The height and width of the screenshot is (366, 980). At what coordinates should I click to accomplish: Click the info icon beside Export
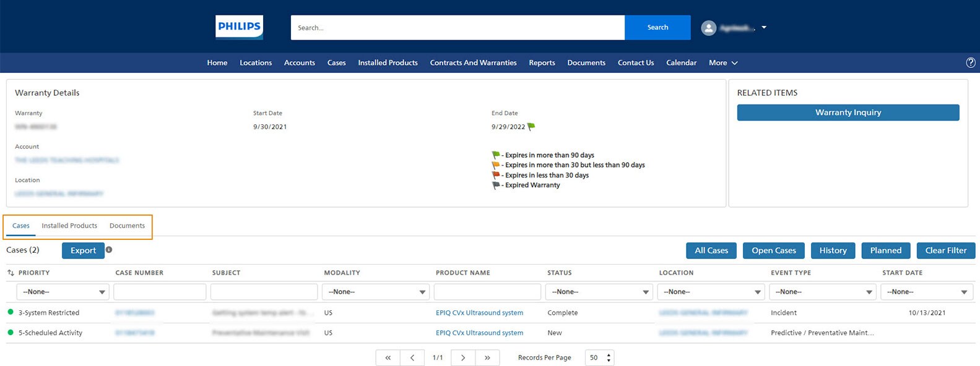[x=109, y=250]
